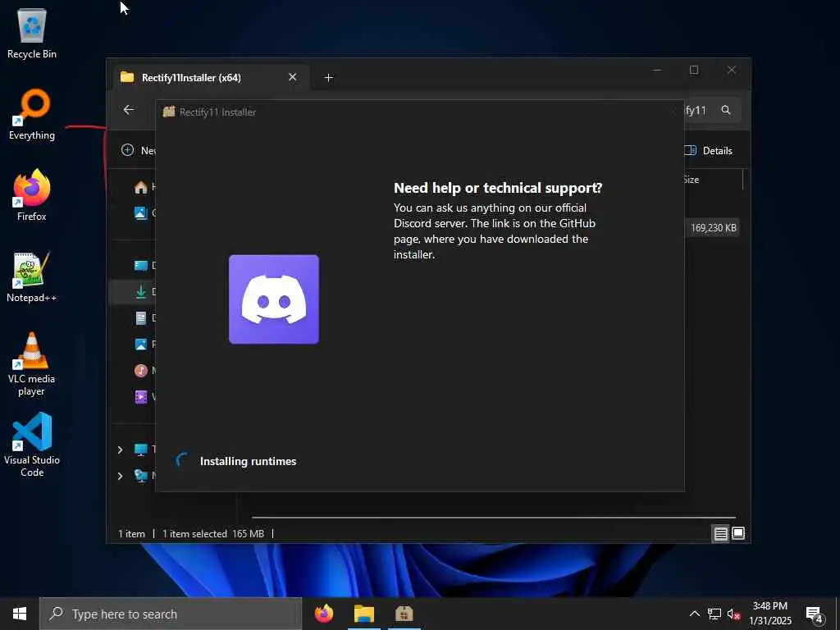The width and height of the screenshot is (840, 630).
Task: Launch the Everything search desktop shortcut
Action: click(x=32, y=114)
